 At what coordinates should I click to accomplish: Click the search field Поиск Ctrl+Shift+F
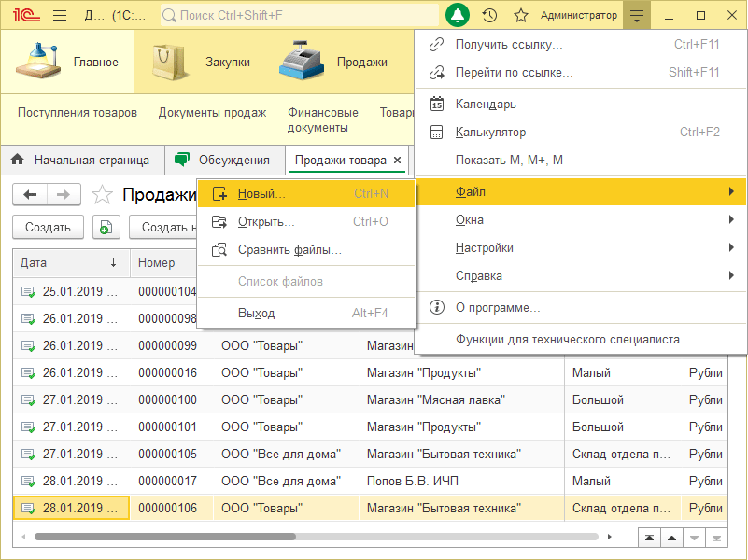(x=300, y=15)
